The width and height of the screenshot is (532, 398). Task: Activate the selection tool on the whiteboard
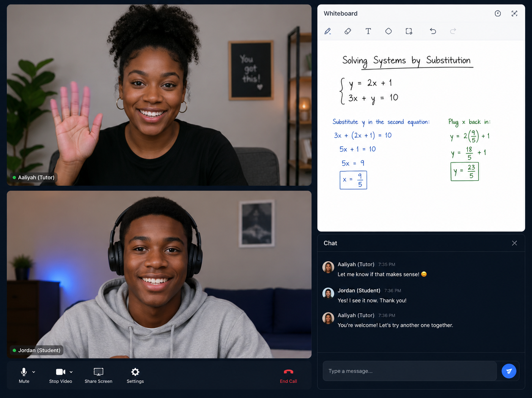[x=409, y=31]
